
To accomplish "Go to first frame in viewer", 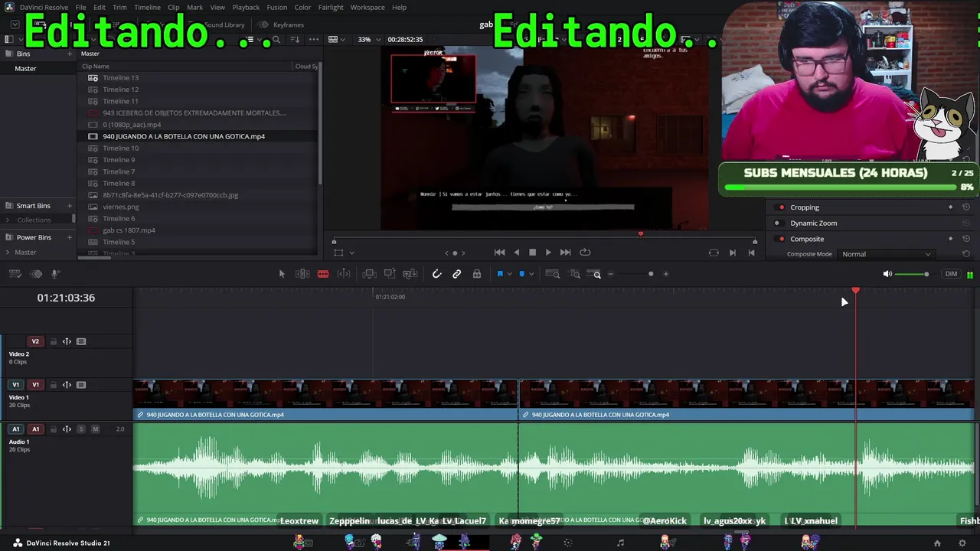I will pyautogui.click(x=499, y=253).
